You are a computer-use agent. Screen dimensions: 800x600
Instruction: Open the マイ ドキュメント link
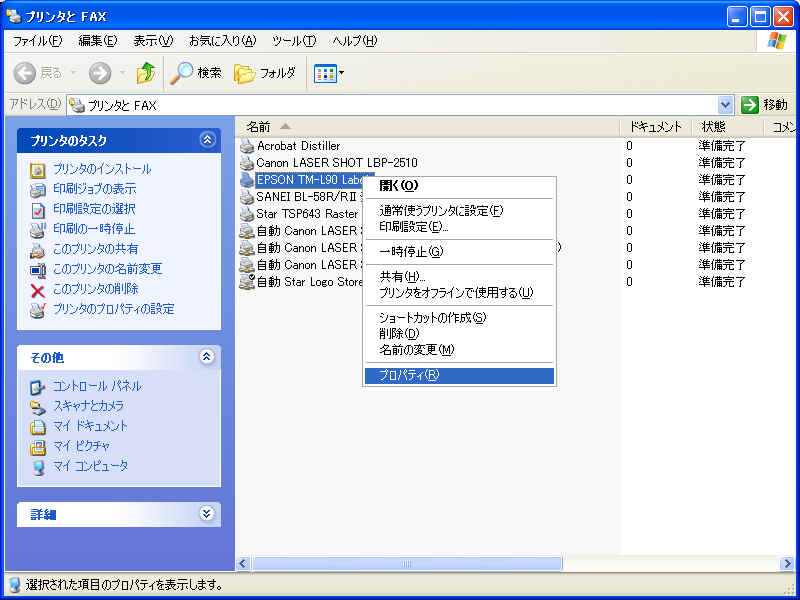[90, 426]
